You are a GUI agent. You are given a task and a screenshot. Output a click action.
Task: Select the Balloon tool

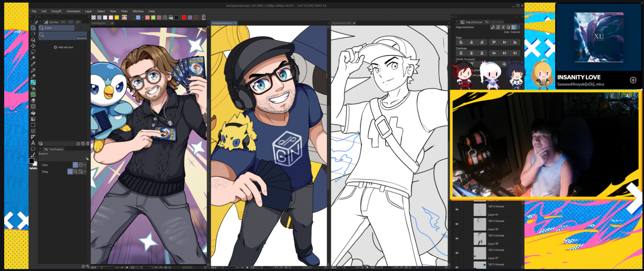coord(33,149)
